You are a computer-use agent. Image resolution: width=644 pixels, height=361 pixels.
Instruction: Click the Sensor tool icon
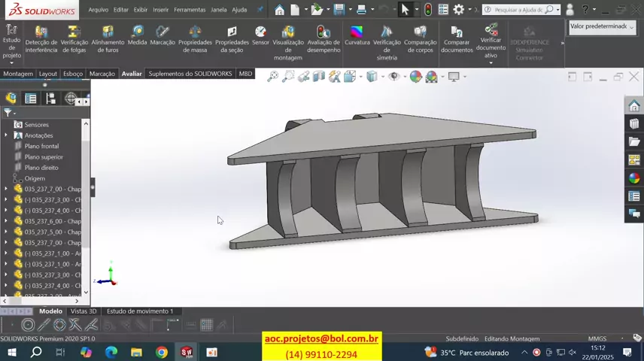260,35
